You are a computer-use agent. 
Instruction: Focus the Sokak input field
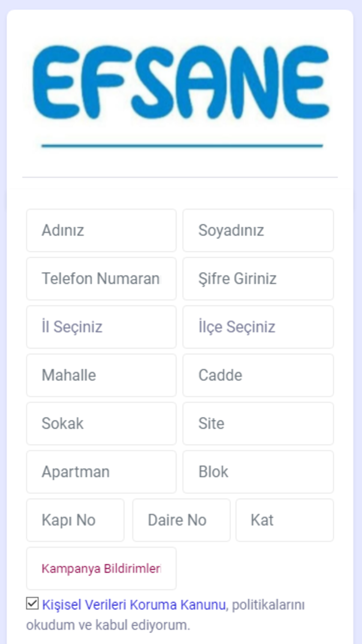coord(101,423)
